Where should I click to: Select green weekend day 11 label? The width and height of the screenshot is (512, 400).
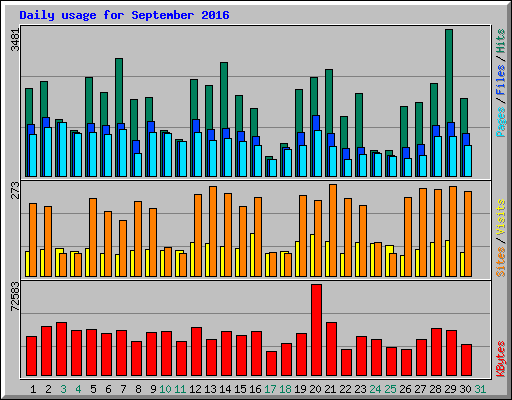pos(180,389)
